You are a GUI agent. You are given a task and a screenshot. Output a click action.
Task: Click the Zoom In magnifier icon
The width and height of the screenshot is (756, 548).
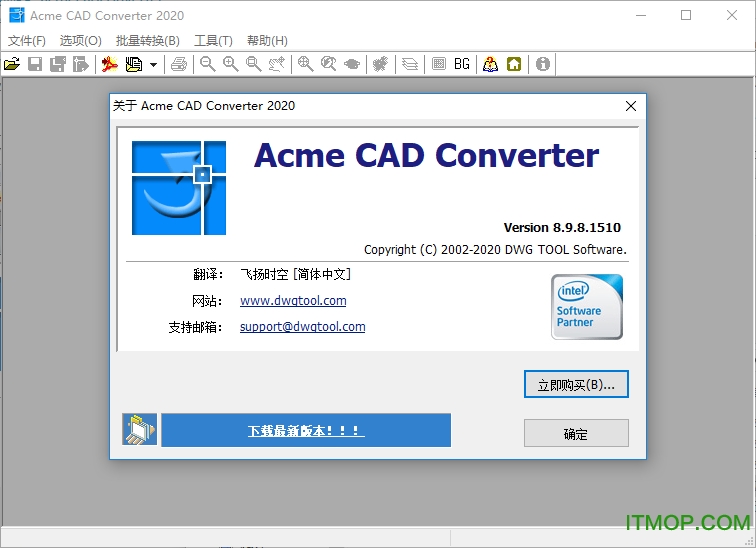click(230, 64)
